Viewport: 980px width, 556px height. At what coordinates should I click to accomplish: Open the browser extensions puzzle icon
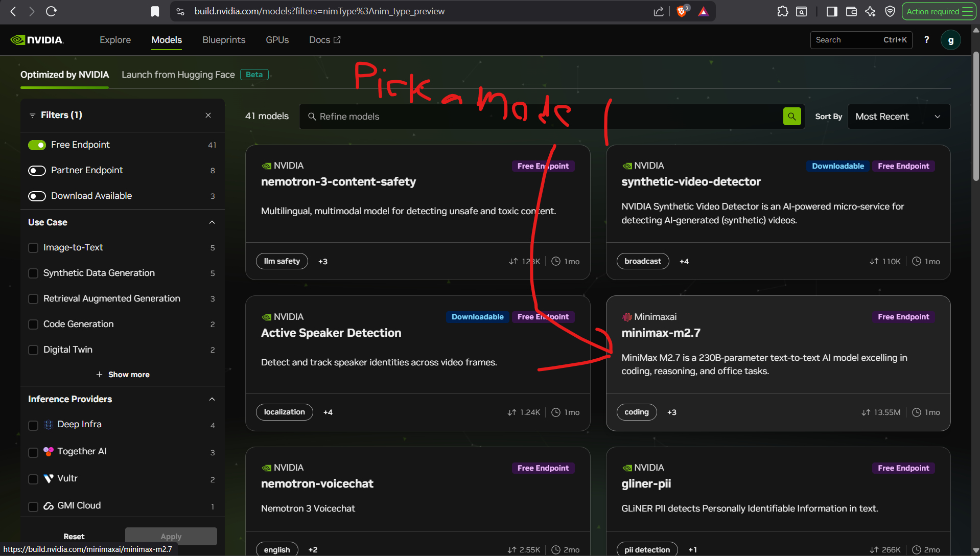(x=782, y=11)
